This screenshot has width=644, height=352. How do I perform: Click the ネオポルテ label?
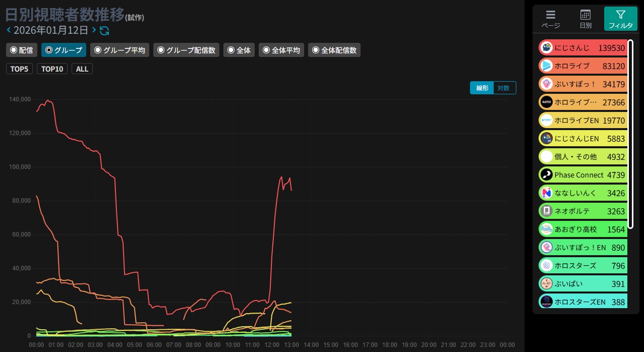pos(572,211)
